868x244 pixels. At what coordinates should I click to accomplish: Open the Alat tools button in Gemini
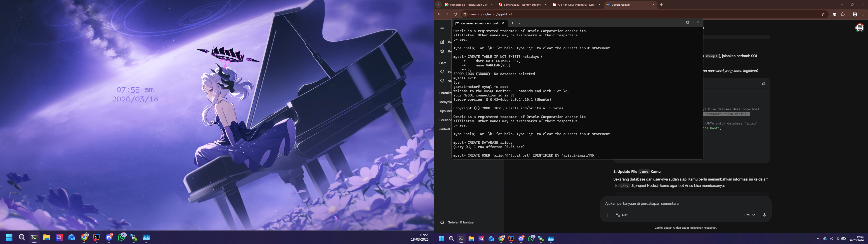[622, 215]
